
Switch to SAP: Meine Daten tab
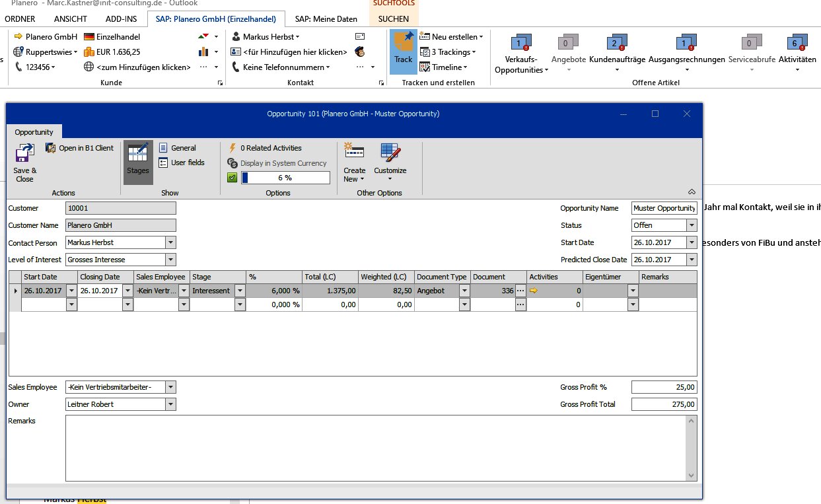[326, 19]
